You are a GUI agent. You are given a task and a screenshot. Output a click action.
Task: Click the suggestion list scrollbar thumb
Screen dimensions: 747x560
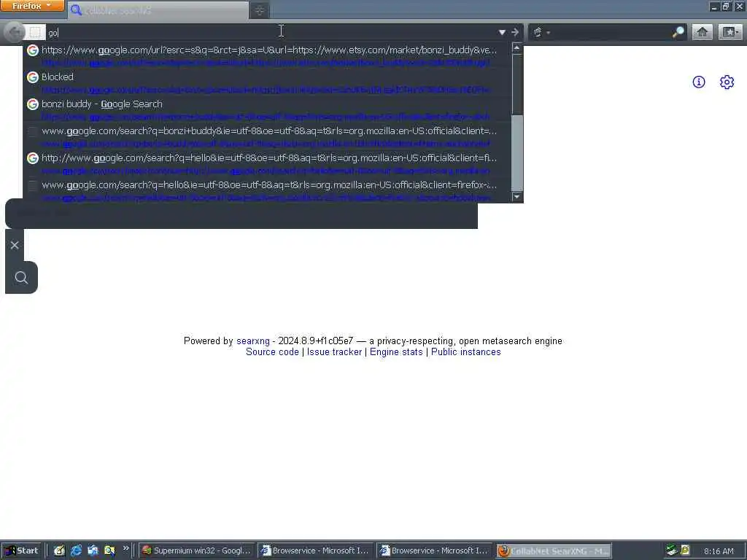coord(517,152)
